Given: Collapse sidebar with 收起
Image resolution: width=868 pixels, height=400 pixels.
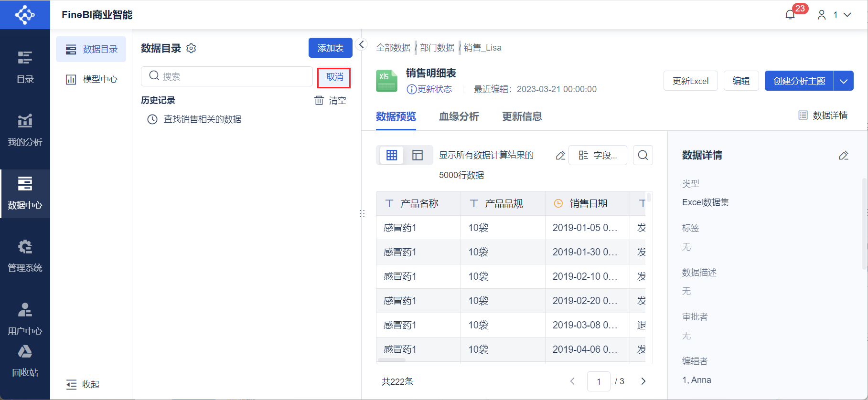Looking at the screenshot, I should (x=83, y=384).
